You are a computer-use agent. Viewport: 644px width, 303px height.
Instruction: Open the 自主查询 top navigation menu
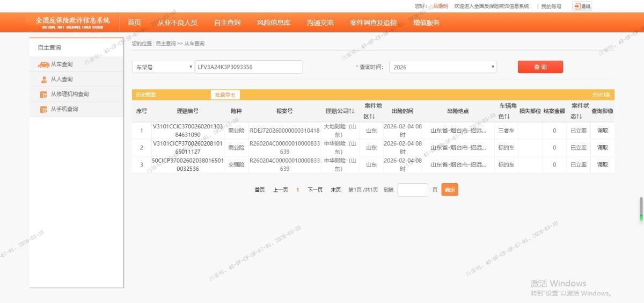pyautogui.click(x=227, y=23)
